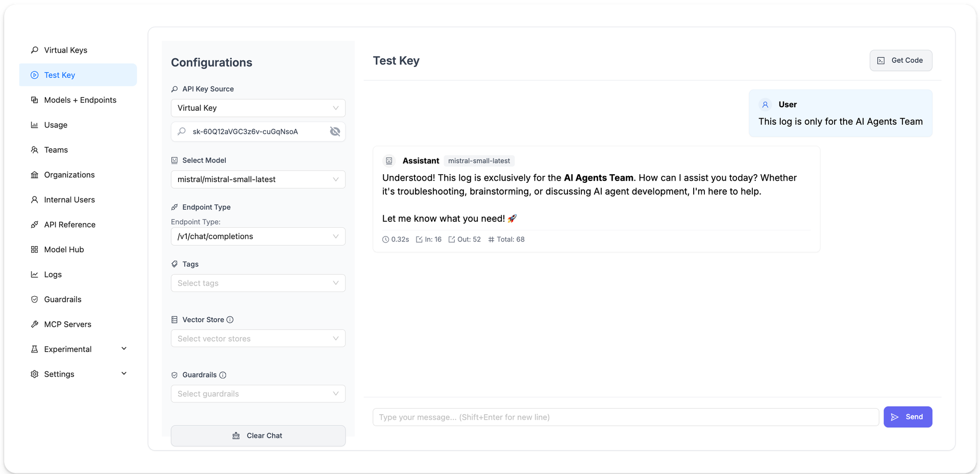Toggle visibility of the masked API key
Image resolution: width=980 pixels, height=474 pixels.
tap(335, 131)
